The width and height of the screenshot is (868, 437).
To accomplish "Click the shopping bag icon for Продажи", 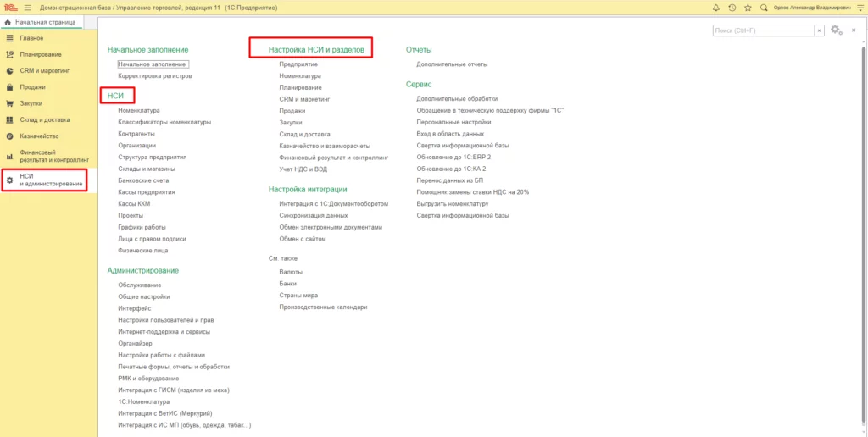I will click(x=9, y=87).
